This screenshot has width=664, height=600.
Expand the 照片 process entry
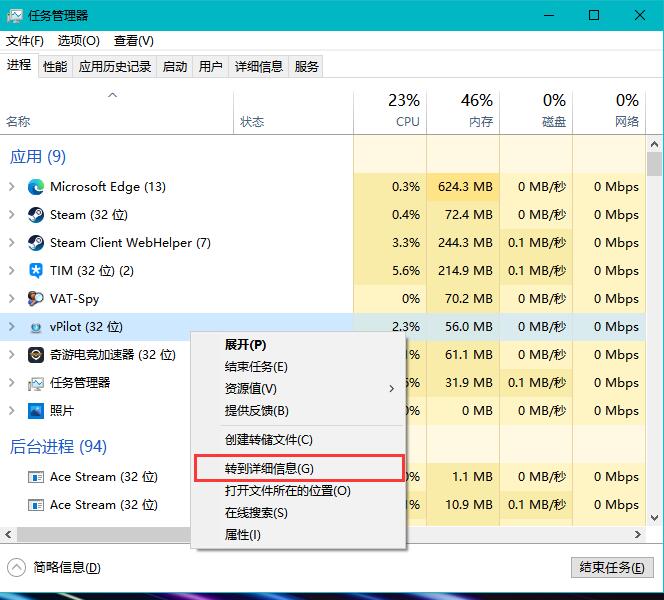click(12, 411)
